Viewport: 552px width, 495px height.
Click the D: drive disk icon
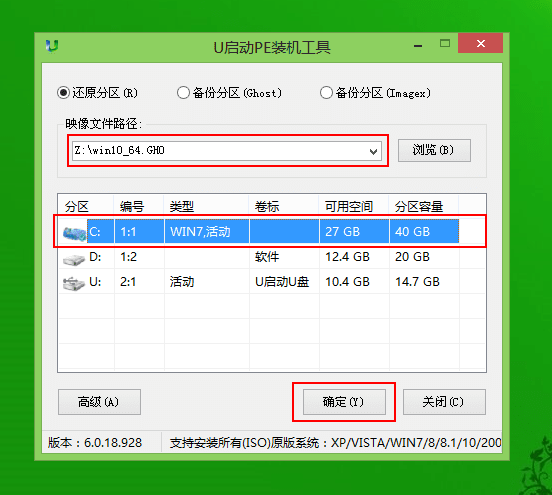tap(74, 259)
